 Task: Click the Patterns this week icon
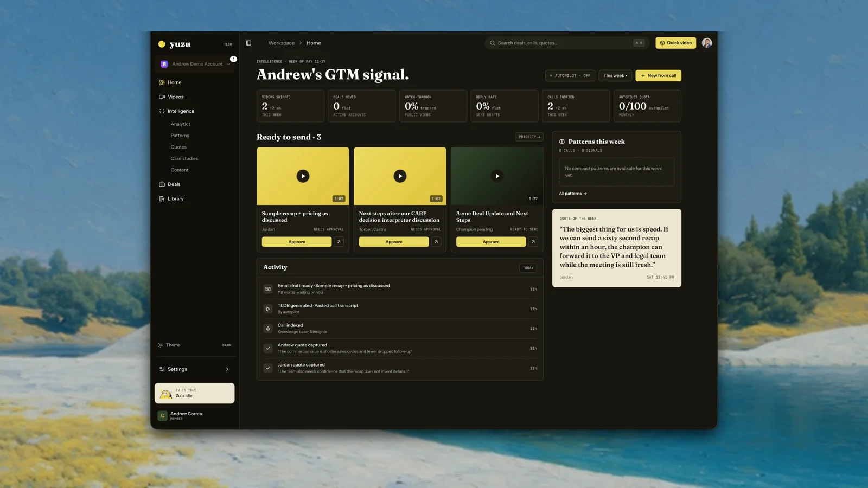(x=562, y=142)
